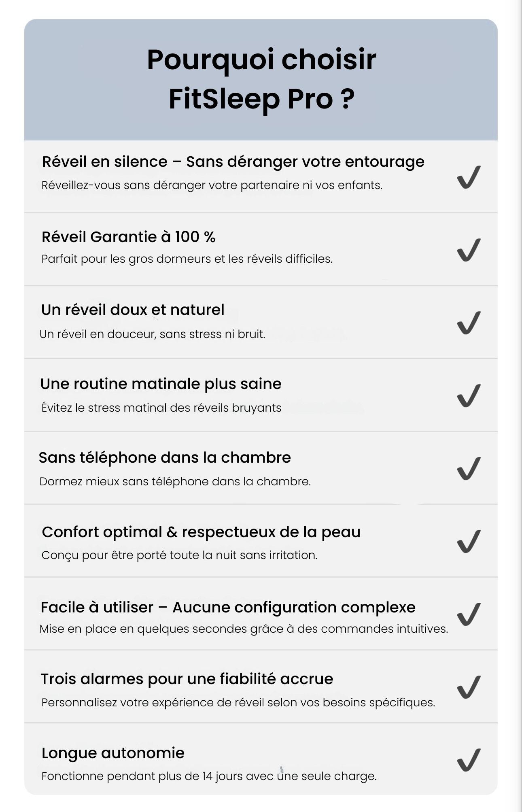Viewport: 522px width, 812px height.
Task: Click the Pourquoi choisir FitSleep Pro heading
Action: [x=261, y=79]
